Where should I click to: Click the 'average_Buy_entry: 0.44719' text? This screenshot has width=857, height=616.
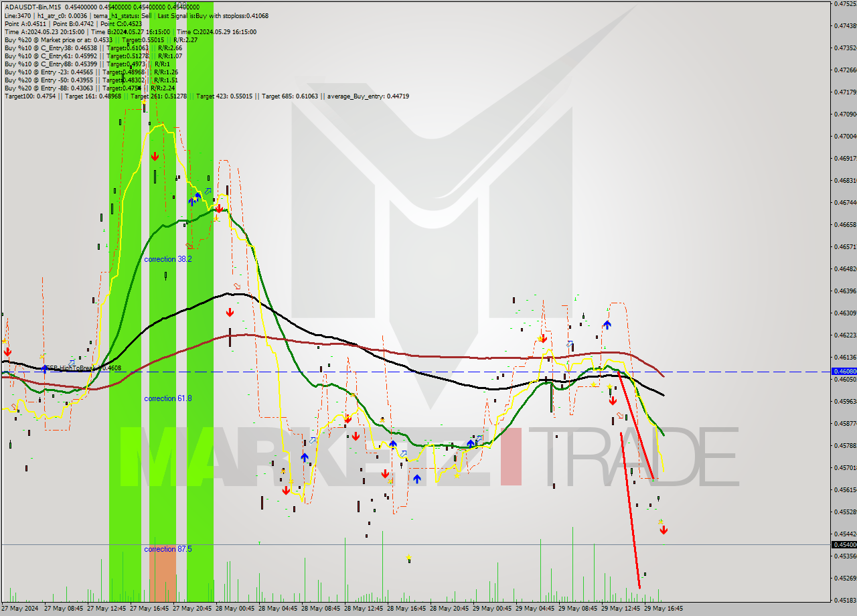tap(368, 96)
